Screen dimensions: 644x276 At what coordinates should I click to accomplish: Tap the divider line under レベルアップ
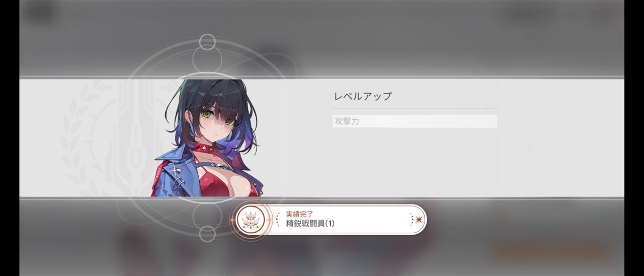(x=414, y=108)
